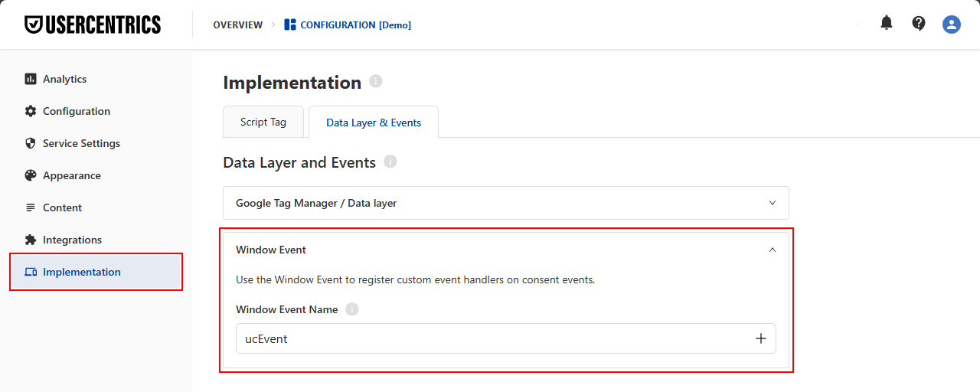Go to OVERVIEW breadcrumb link

(x=238, y=24)
